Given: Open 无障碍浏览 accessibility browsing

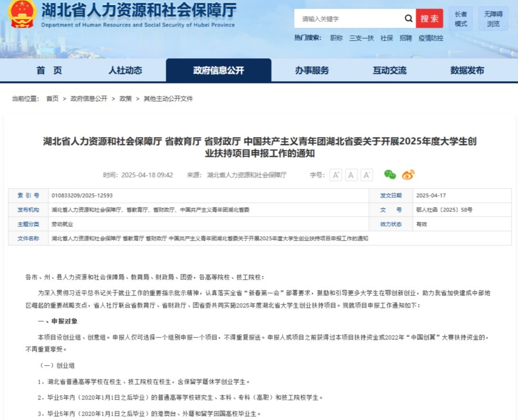Looking at the screenshot, I should click(x=493, y=19).
